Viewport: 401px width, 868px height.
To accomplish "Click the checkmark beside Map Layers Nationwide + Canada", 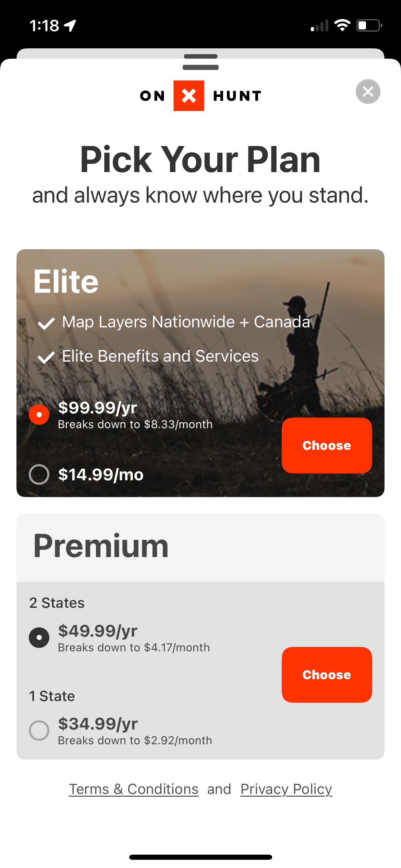I will [x=46, y=324].
